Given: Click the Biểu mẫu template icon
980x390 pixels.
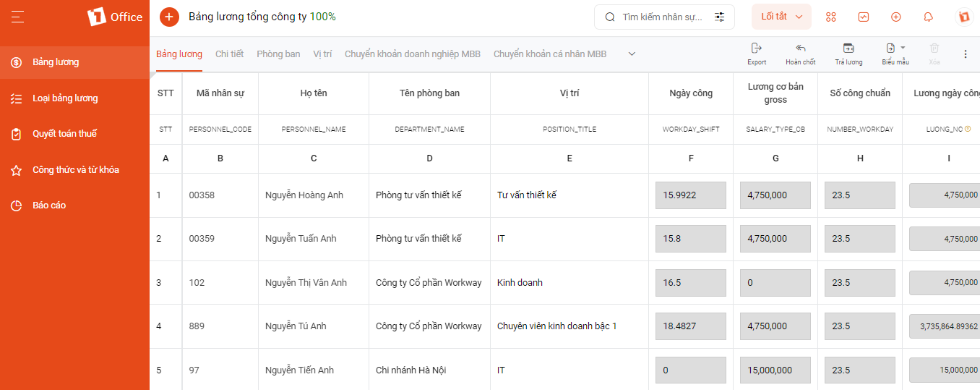Looking at the screenshot, I should tap(890, 48).
